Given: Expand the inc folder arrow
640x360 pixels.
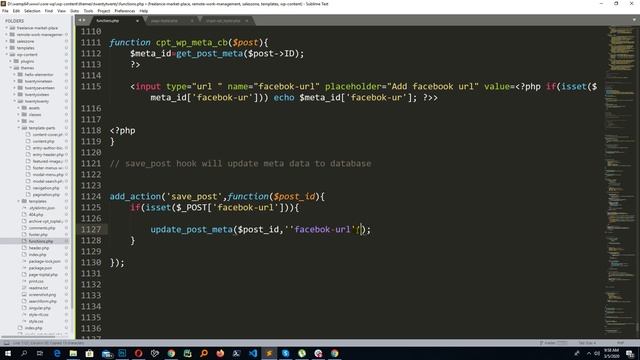Looking at the screenshot, I should [19, 121].
